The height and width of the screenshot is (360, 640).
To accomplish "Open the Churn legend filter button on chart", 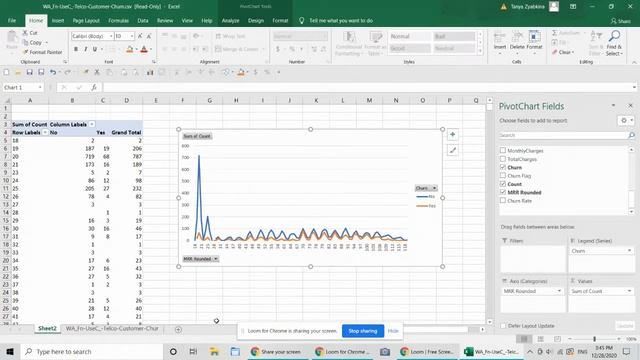I will (x=426, y=188).
